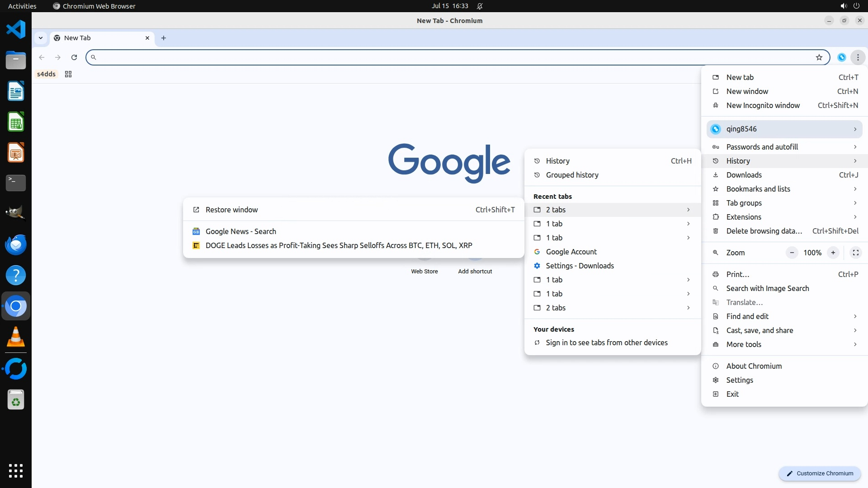Open the Google News - Search recent tab

click(241, 231)
